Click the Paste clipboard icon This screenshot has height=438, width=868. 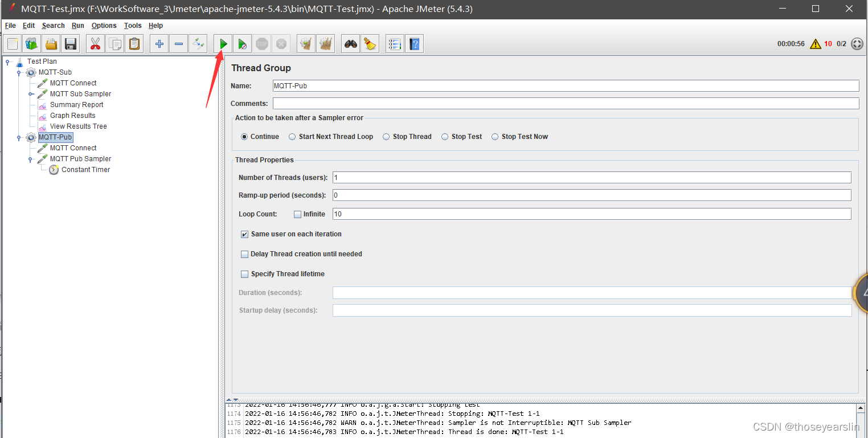click(x=134, y=44)
